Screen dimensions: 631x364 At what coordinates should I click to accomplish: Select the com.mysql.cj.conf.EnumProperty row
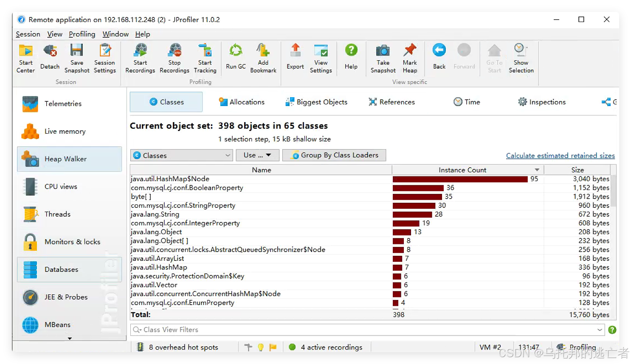coord(370,302)
